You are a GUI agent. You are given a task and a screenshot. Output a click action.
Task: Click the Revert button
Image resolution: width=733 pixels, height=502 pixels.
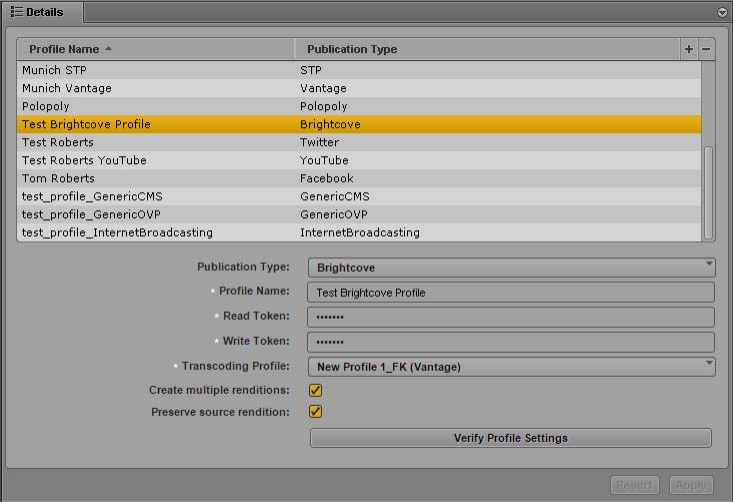click(x=634, y=485)
